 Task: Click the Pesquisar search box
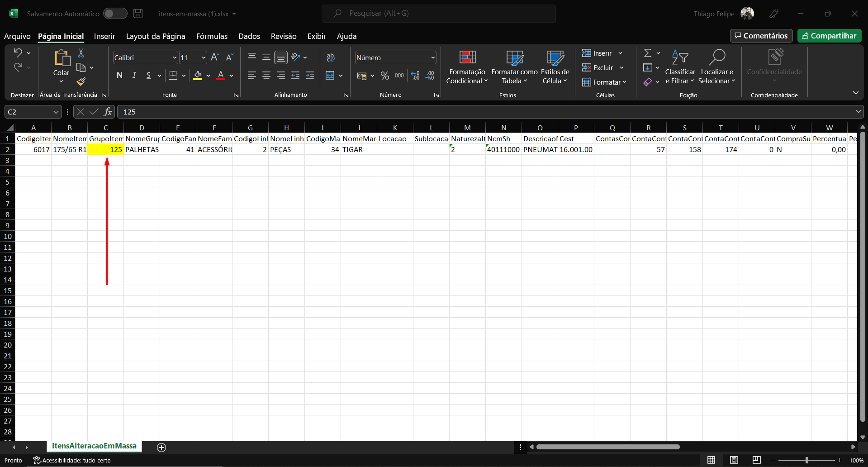(439, 14)
